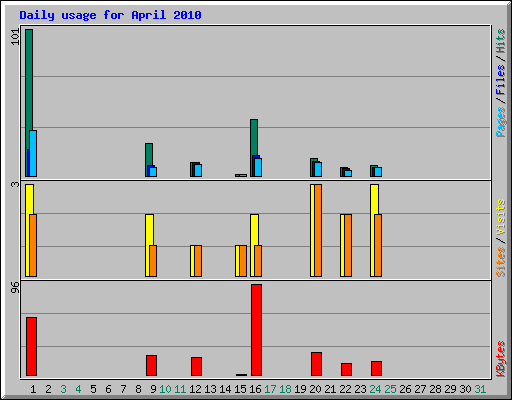Click the '3' middle-chart axis value
This screenshot has width=512, height=400.
click(15, 184)
